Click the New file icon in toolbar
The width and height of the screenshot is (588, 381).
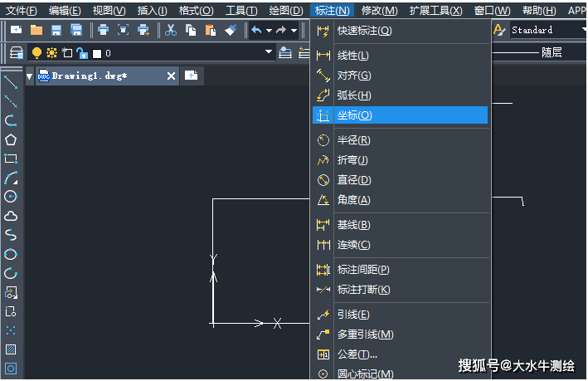tap(16, 30)
